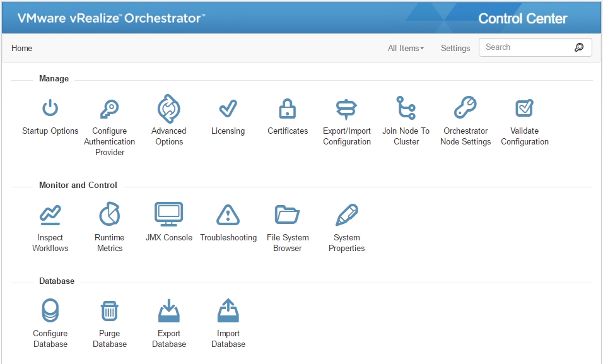Open the Join Node To Cluster icon
This screenshot has height=364, width=603.
pos(406,108)
